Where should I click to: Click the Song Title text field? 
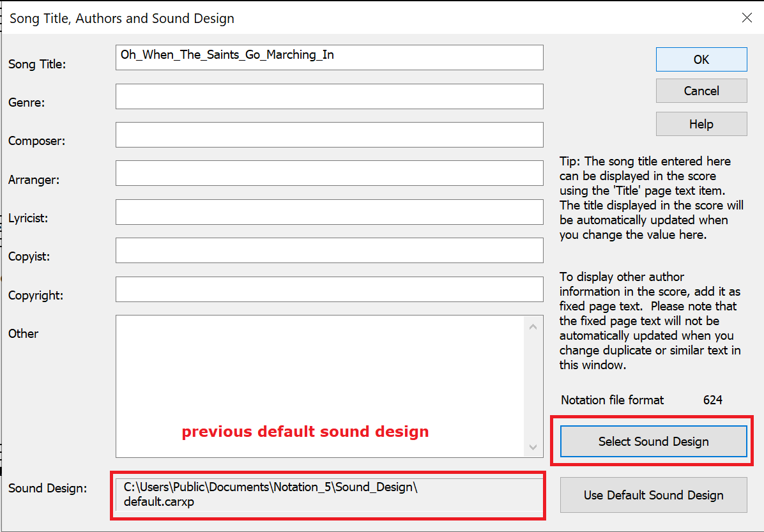click(329, 57)
